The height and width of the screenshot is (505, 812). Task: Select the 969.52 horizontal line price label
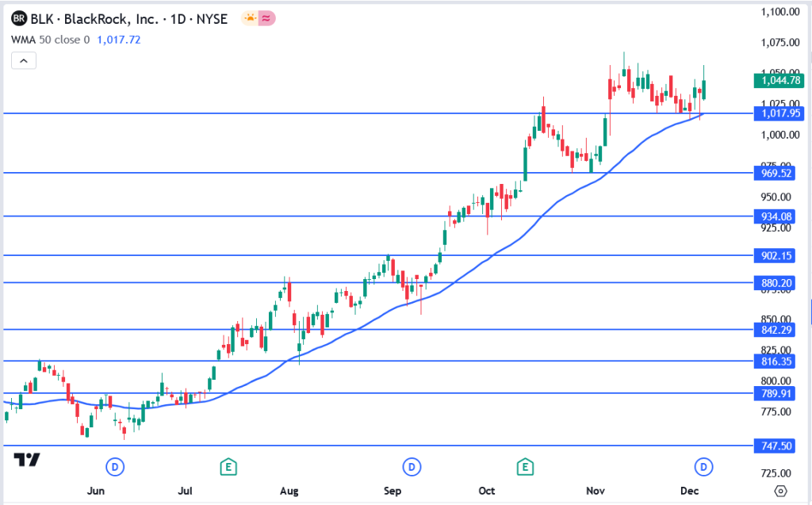[777, 172]
